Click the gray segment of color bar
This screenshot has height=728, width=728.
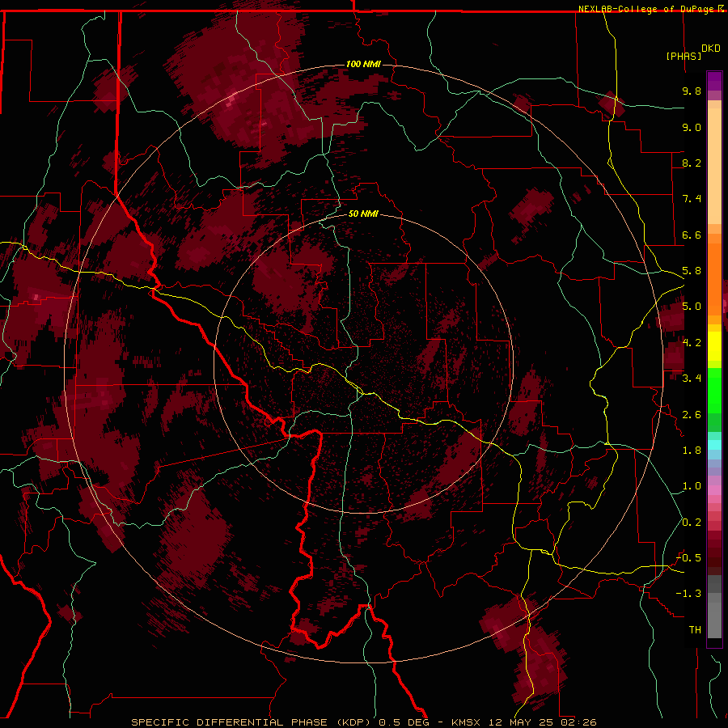(x=714, y=606)
